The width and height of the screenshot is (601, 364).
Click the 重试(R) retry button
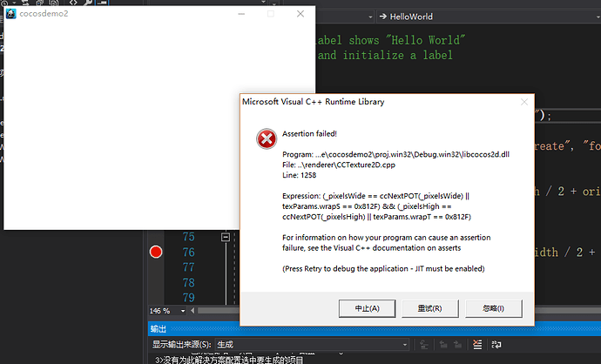pyautogui.click(x=429, y=308)
